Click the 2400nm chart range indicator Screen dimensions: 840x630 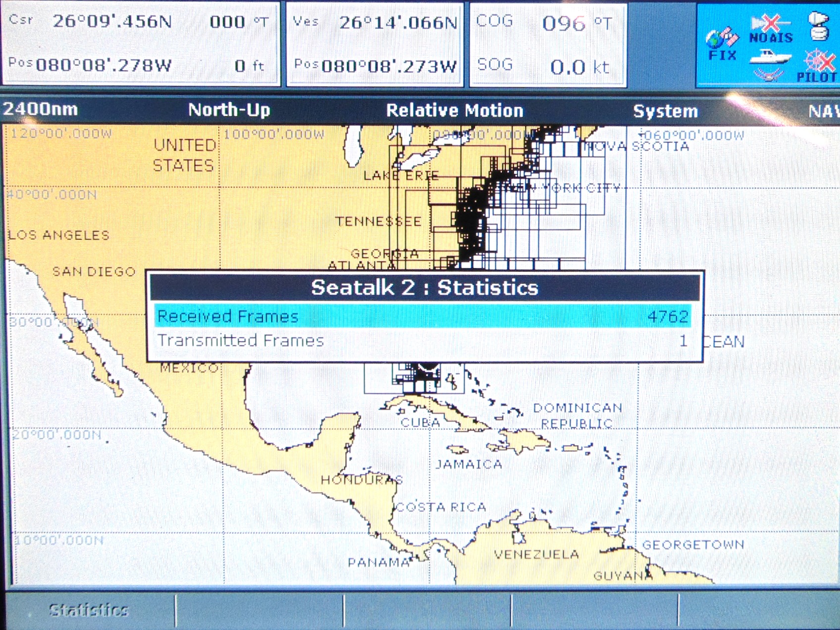point(41,109)
